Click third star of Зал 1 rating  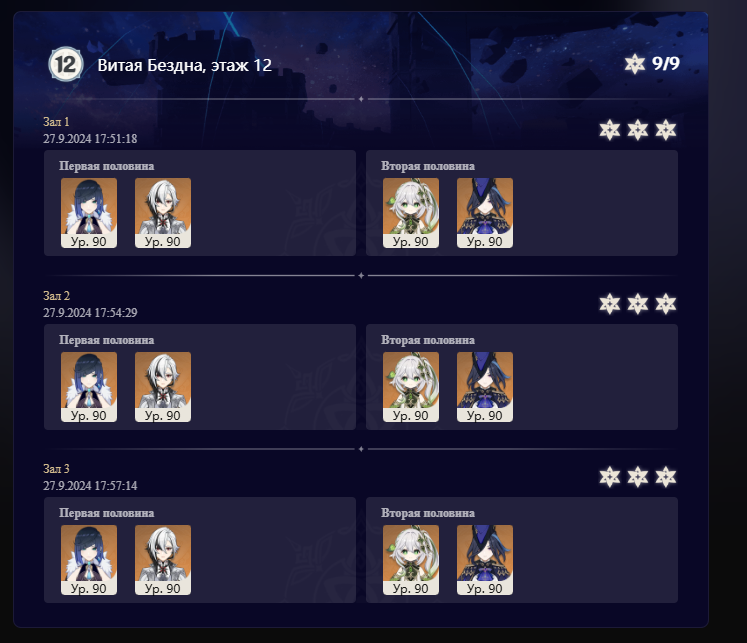(x=666, y=130)
